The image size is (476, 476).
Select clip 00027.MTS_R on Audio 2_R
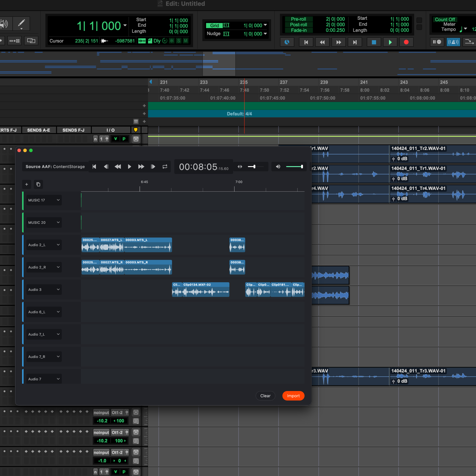pyautogui.click(x=112, y=267)
